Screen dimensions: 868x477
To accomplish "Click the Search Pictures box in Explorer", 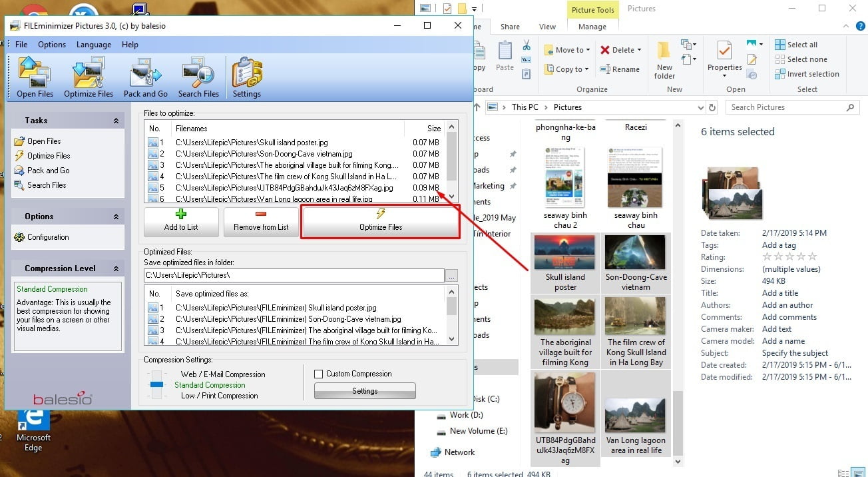I will (792, 107).
